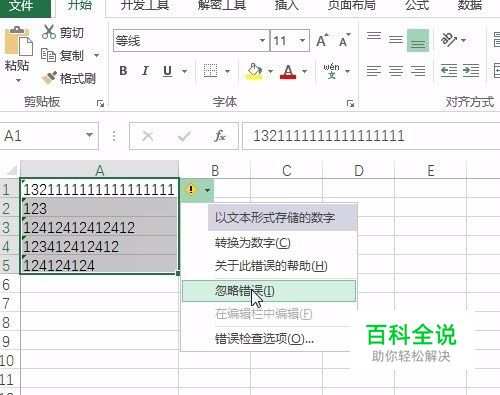Image resolution: width=500 pixels, height=395 pixels.
Task: Click the wén phonetic guide icon
Action: point(331,71)
